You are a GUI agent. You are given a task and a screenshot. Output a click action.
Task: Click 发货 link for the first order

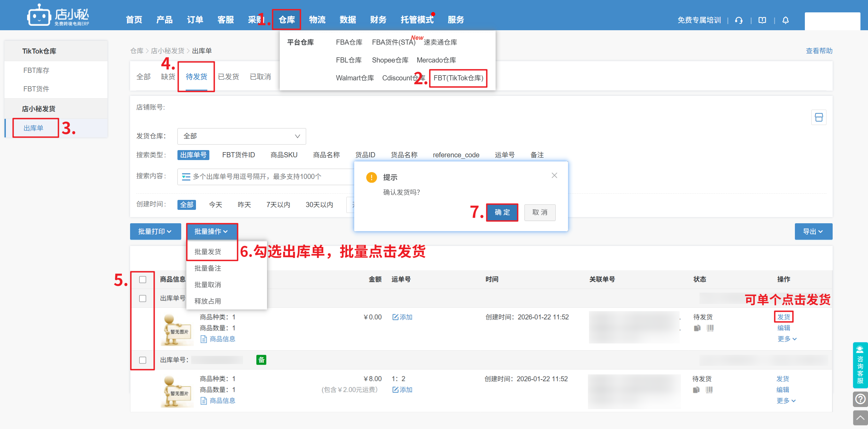pos(784,317)
